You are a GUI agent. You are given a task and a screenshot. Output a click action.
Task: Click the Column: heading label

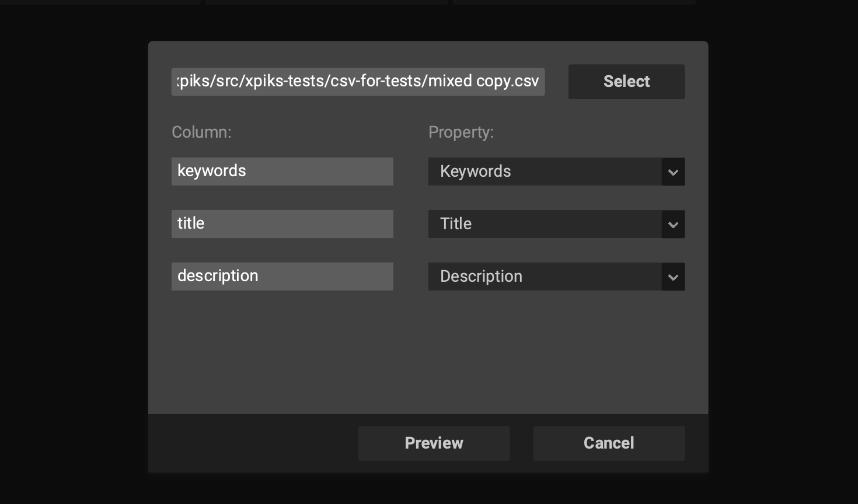[x=201, y=132]
